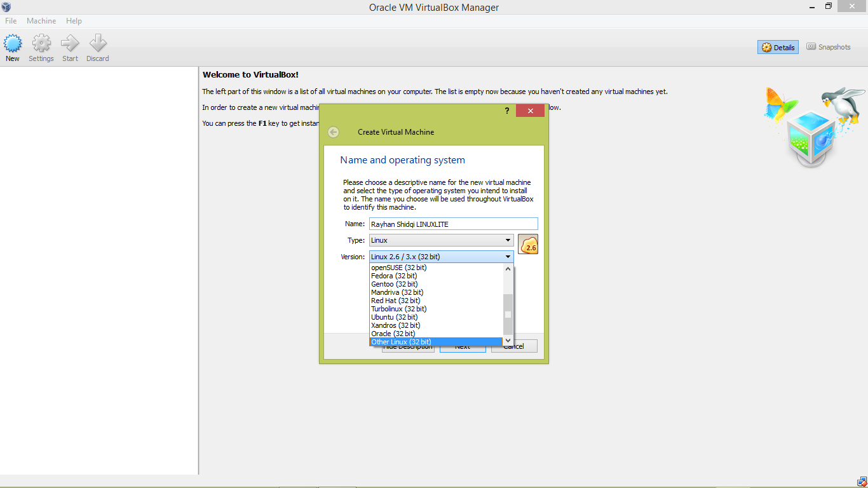The height and width of the screenshot is (488, 868).
Task: Expand the Type dropdown showing Linux
Action: point(442,240)
